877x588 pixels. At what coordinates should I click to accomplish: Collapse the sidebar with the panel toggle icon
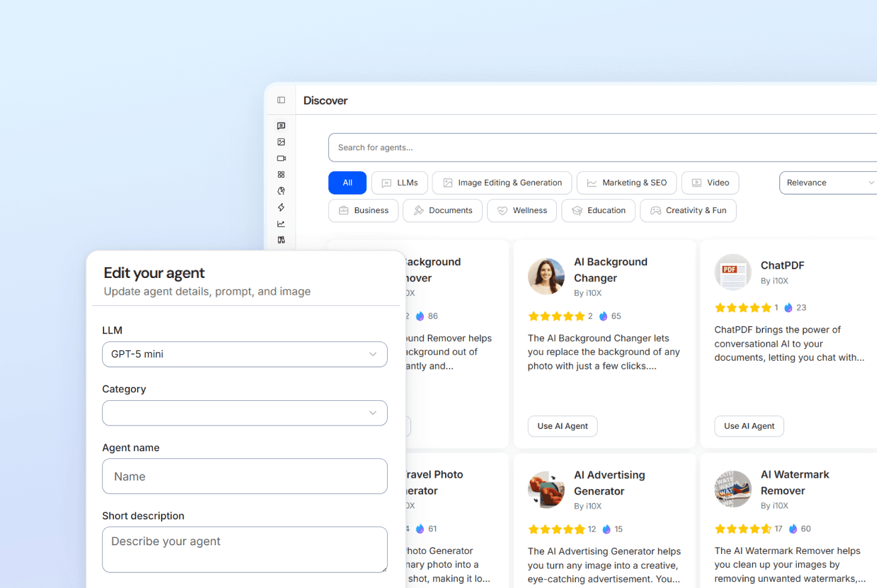(281, 100)
